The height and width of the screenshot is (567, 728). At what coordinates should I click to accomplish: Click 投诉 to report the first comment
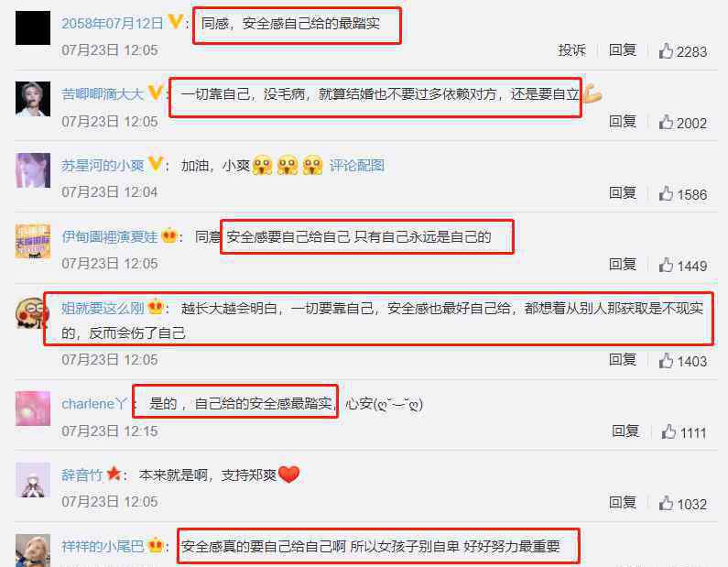pos(571,50)
